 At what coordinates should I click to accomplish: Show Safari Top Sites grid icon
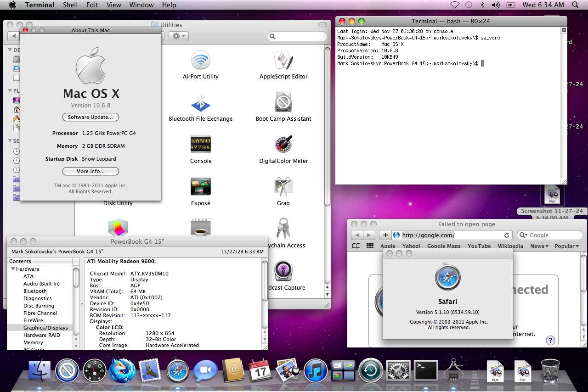point(369,246)
